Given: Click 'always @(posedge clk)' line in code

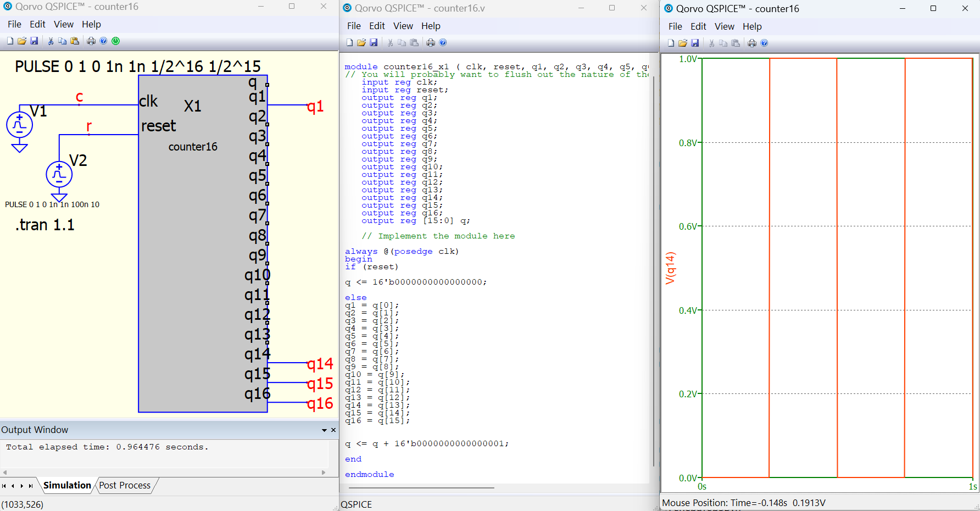Looking at the screenshot, I should tap(402, 251).
